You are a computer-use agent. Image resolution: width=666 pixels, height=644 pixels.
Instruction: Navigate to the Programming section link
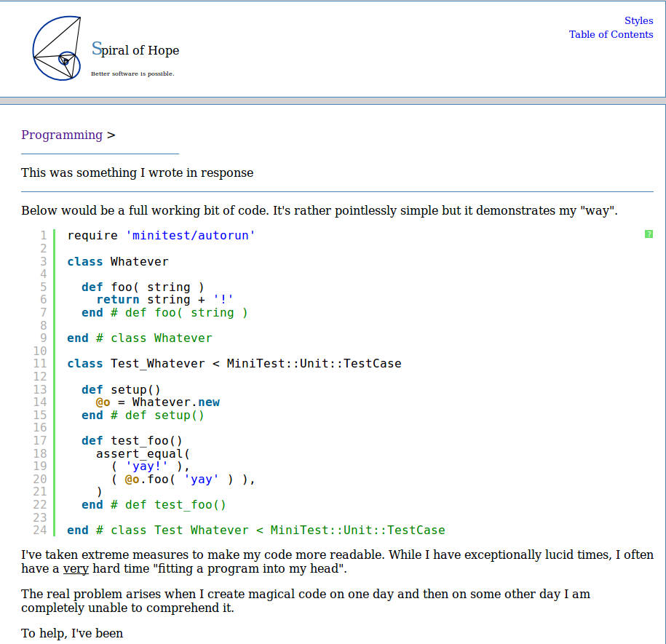(62, 135)
